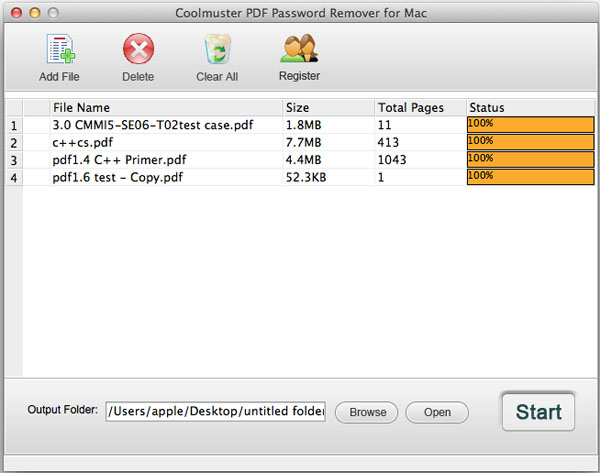Click progress bar for CMMI5 test case file
This screenshot has height=473, width=600.
531,125
